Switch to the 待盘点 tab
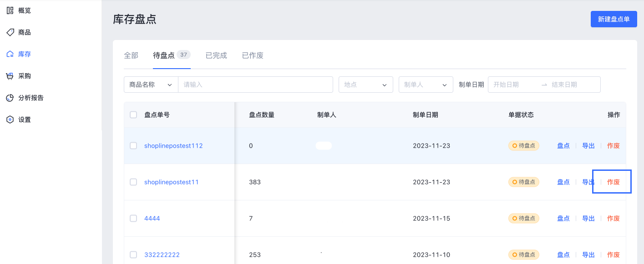 [x=164, y=55]
